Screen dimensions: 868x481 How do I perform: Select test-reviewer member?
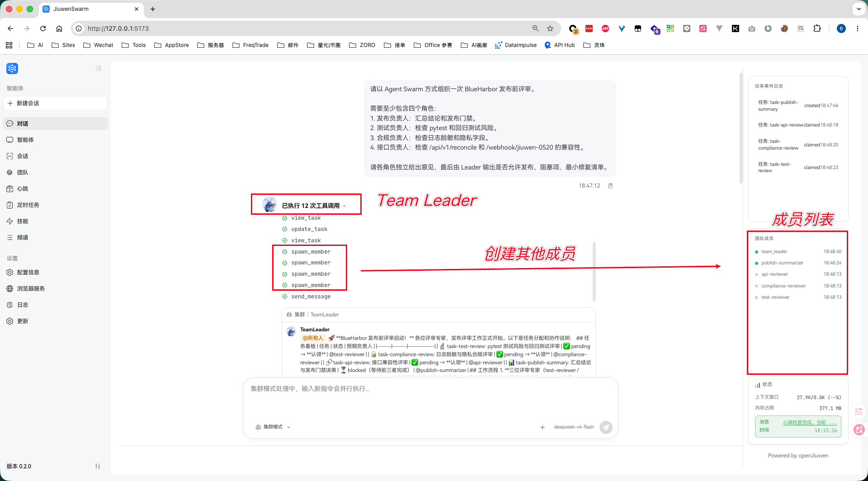tap(798, 297)
